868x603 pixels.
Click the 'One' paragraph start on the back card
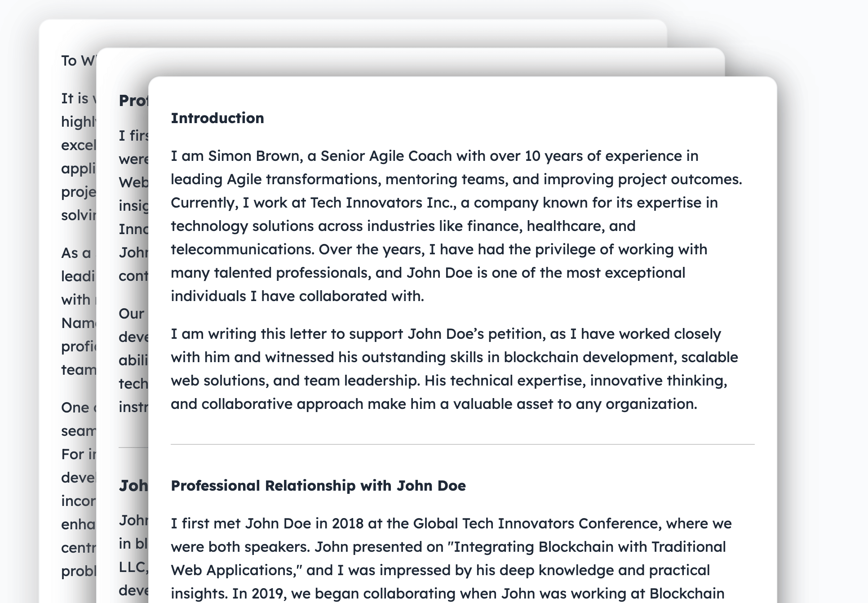coord(77,408)
